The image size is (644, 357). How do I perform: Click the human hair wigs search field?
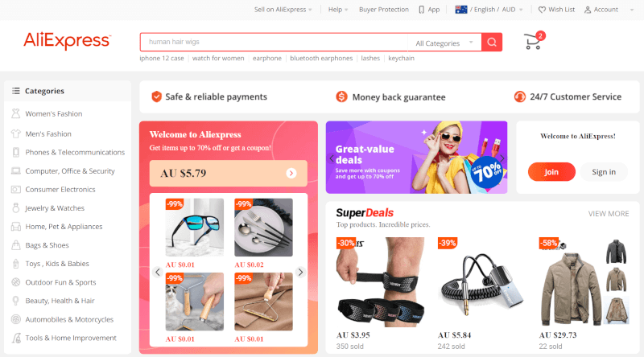(x=274, y=43)
